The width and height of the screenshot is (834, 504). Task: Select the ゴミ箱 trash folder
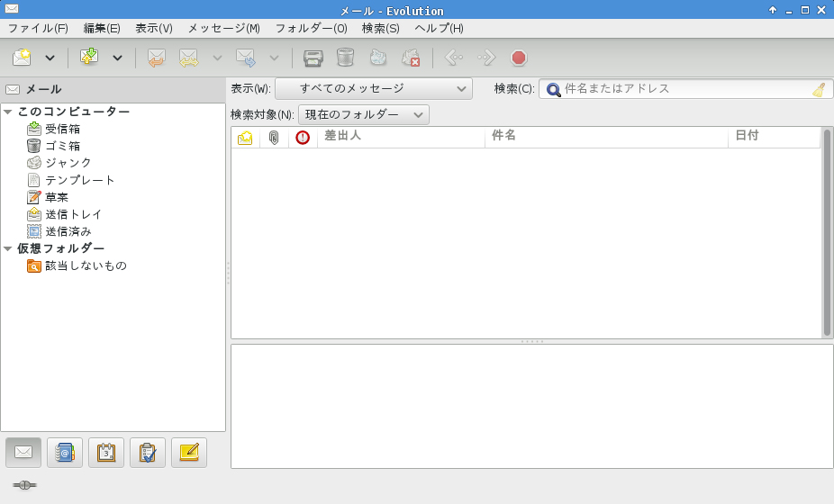tap(62, 146)
